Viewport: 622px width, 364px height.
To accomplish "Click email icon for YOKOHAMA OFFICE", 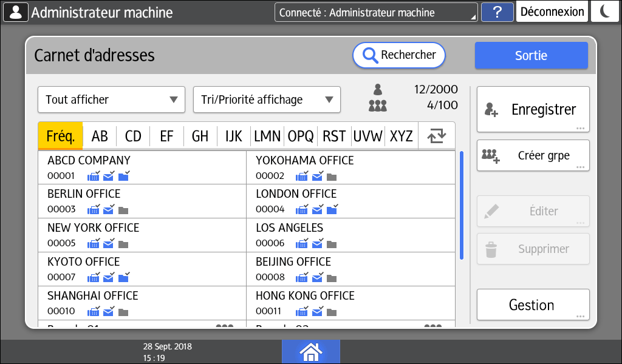I will [x=317, y=177].
